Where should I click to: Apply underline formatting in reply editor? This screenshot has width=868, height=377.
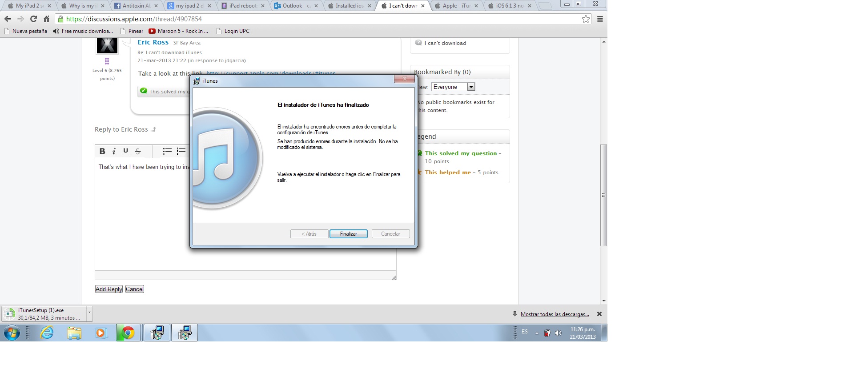126,151
